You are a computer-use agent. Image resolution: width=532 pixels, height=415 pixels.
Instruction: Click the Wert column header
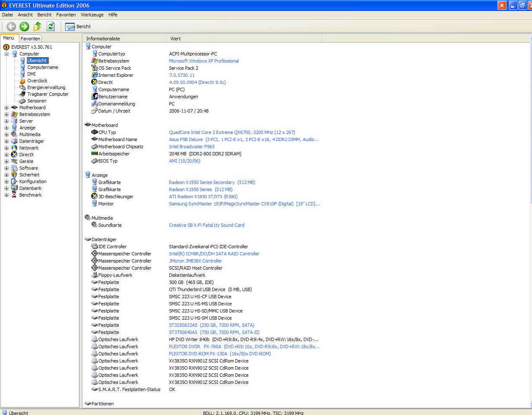click(x=245, y=39)
